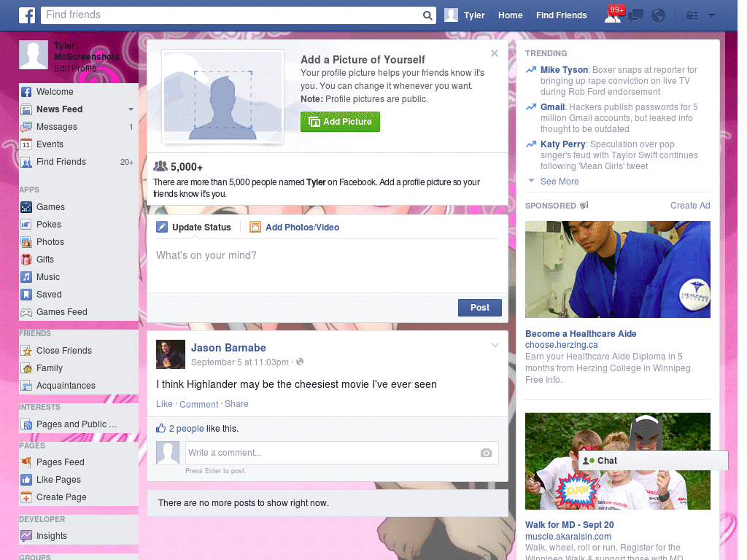Click the Find Friends sidebar icon
747x560 pixels.
[26, 162]
